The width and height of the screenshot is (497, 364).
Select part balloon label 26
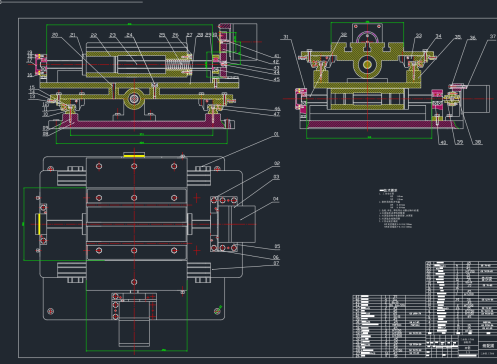(175, 35)
